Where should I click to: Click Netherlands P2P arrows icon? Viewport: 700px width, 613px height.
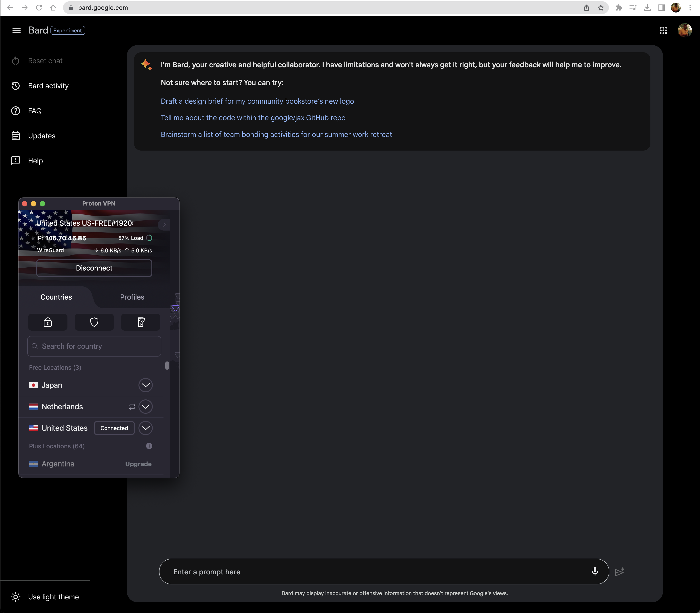coord(132,407)
